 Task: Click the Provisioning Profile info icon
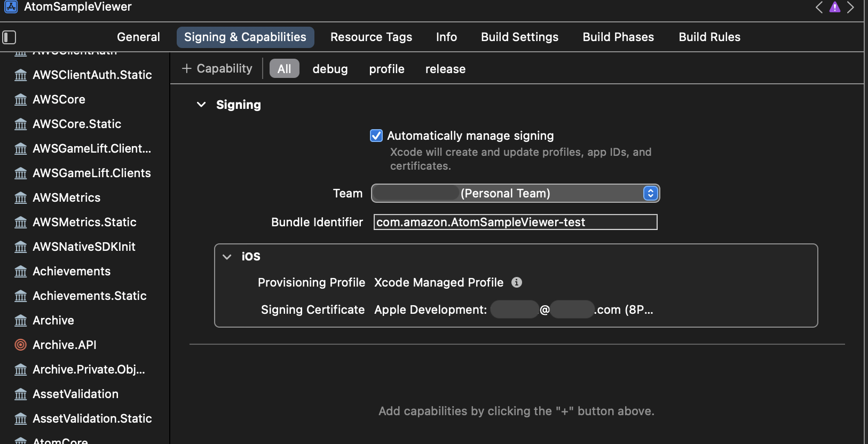pyautogui.click(x=516, y=282)
